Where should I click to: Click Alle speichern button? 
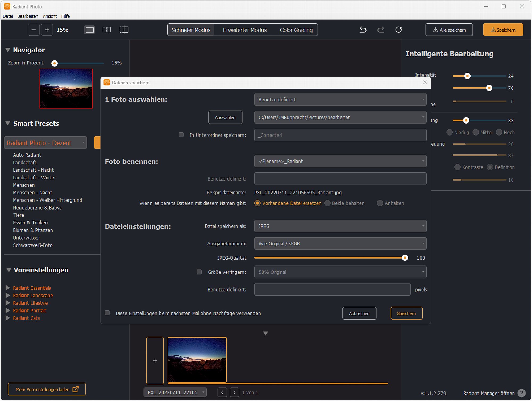(449, 30)
